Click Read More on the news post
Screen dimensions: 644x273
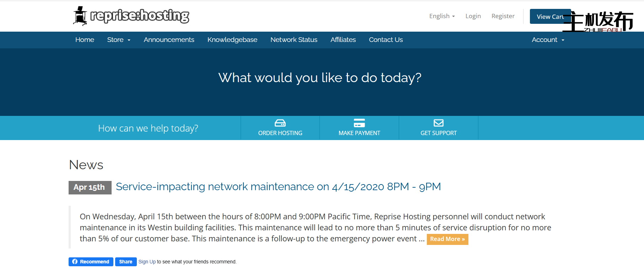(447, 239)
